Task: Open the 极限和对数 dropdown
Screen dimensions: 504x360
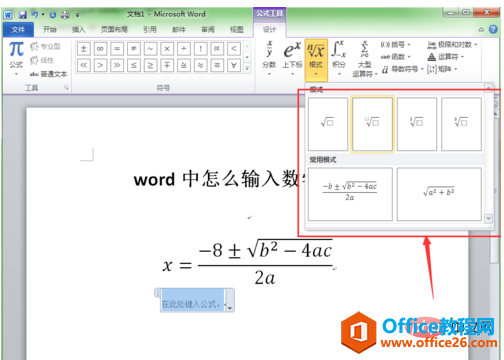Action: pyautogui.click(x=452, y=45)
